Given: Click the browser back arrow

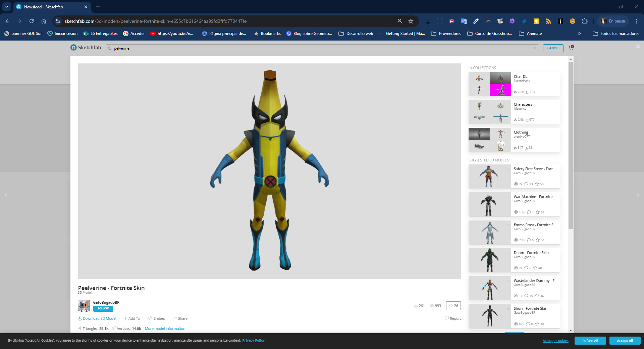Looking at the screenshot, I should pos(7,21).
